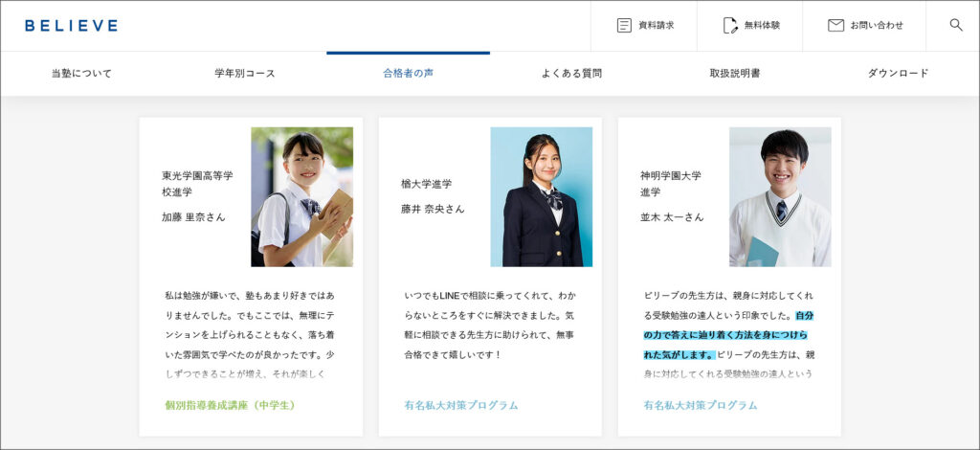This screenshot has width=980, height=450.
Task: Open the 学年別コース menu
Action: (245, 73)
